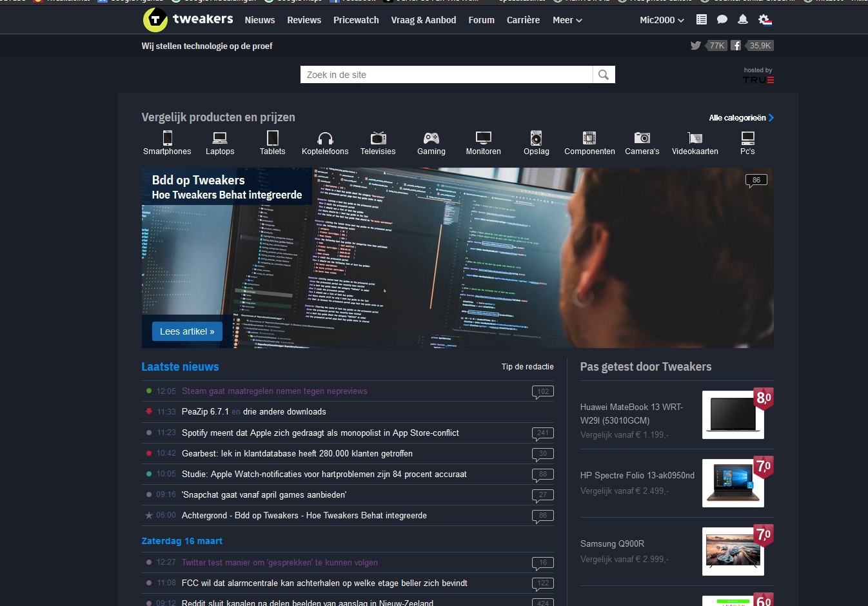
Task: Open HP Spectre Folio product thumbnail
Action: point(733,483)
